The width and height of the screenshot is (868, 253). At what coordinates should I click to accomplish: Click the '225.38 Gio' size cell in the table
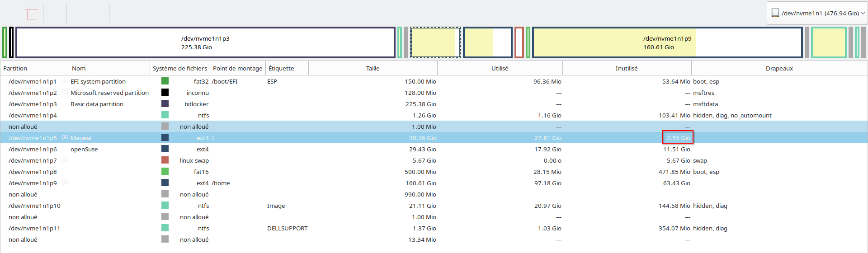pos(421,104)
